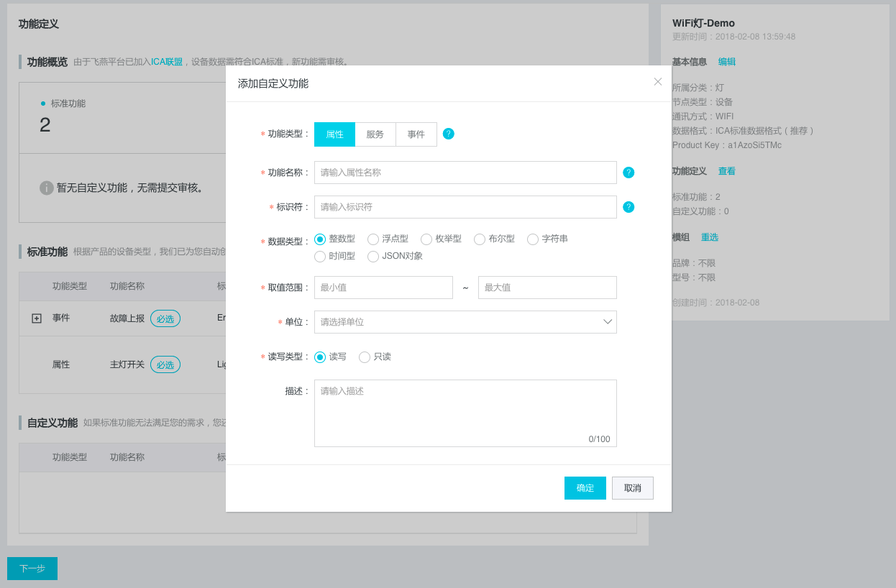The height and width of the screenshot is (588, 896).
Task: Click help icon next to 功能类型 tabs
Action: click(x=448, y=134)
